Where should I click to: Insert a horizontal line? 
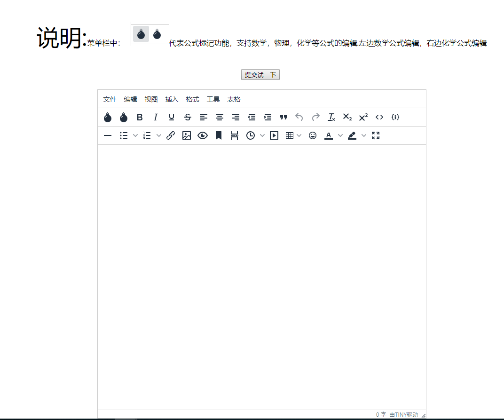pyautogui.click(x=107, y=135)
